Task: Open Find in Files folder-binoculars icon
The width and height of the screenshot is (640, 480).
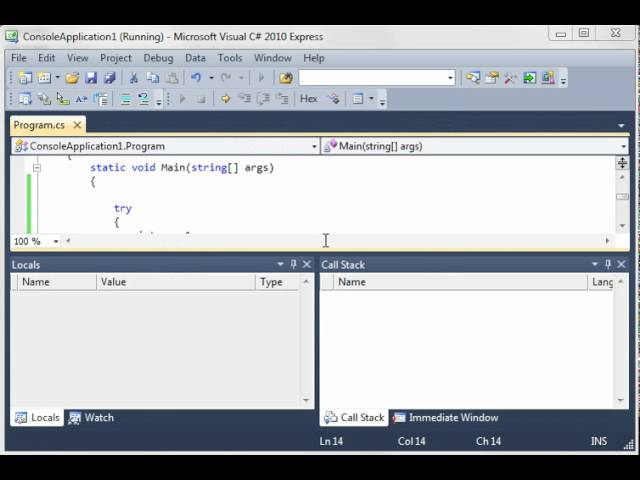Action: [286, 78]
